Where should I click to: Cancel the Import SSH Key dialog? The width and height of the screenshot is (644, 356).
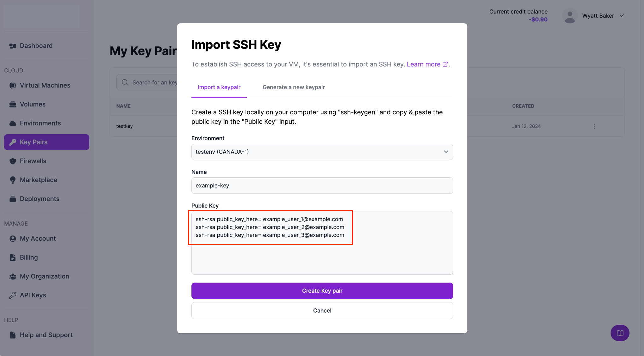[322, 311]
